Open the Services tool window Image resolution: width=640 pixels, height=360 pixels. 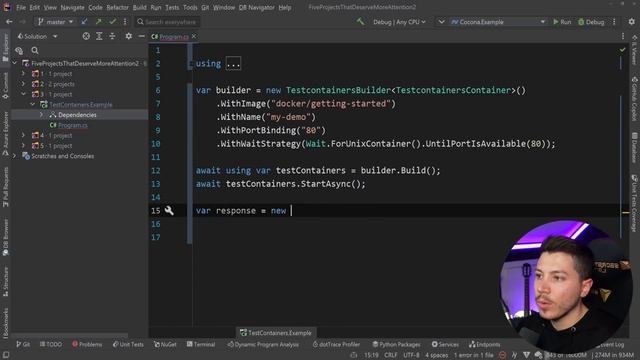[445, 344]
